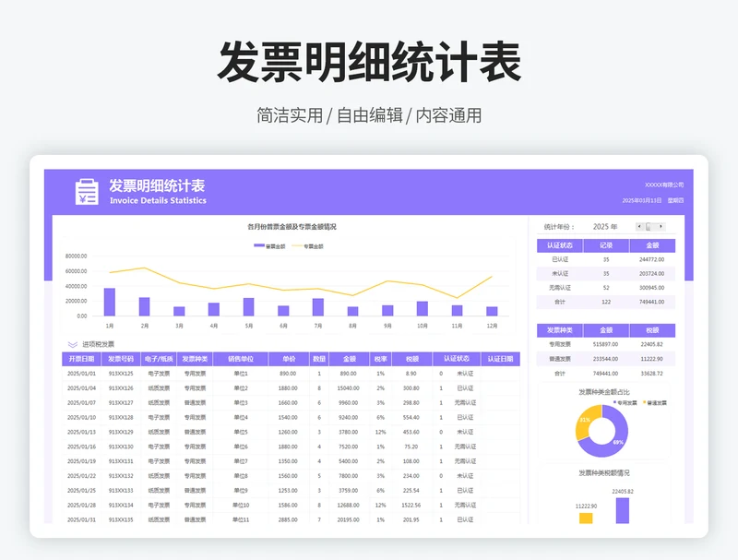Viewport: 738px width, 560px height.
Task: Select the amount cell 12688.00
Action: click(349, 505)
